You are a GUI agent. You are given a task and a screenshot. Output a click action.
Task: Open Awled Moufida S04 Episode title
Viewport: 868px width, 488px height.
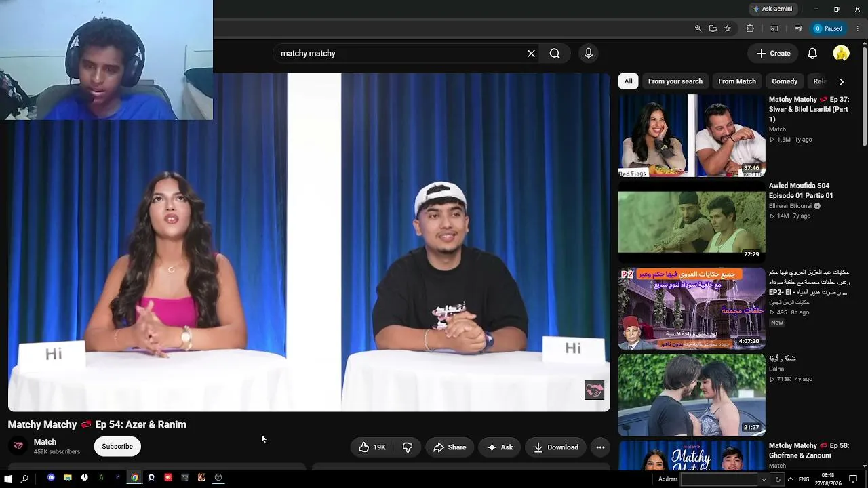click(801, 190)
